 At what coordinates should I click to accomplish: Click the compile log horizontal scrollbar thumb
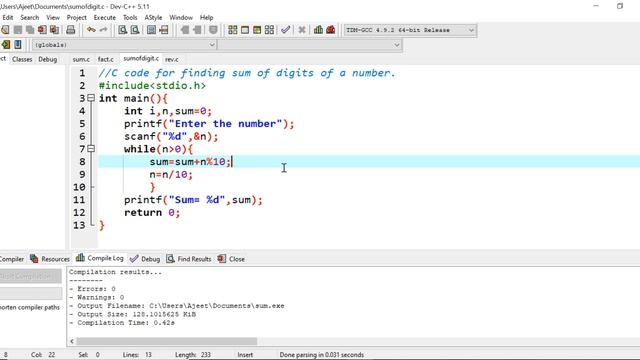coord(167,341)
